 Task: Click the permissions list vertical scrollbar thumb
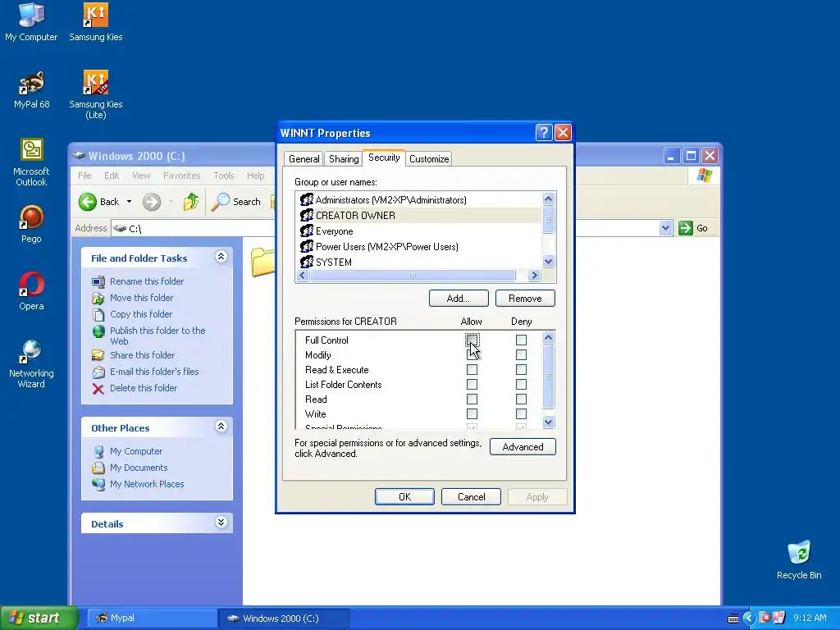click(548, 377)
